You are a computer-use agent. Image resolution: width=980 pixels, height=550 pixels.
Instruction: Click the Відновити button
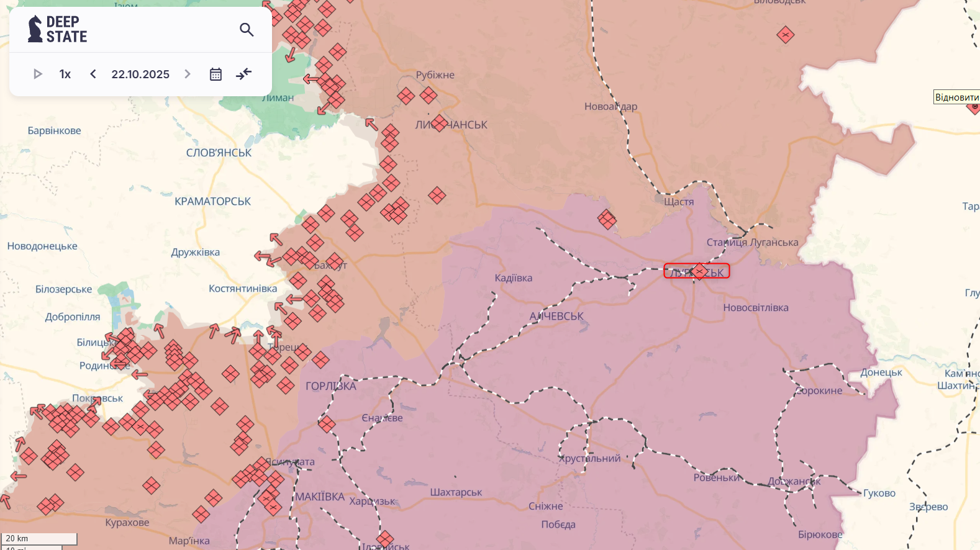pos(956,97)
